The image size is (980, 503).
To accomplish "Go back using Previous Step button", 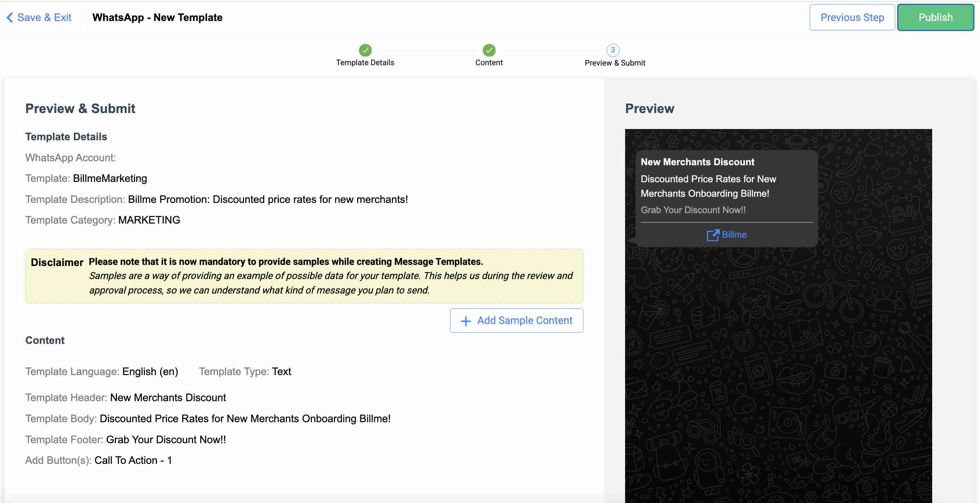I will tap(851, 17).
